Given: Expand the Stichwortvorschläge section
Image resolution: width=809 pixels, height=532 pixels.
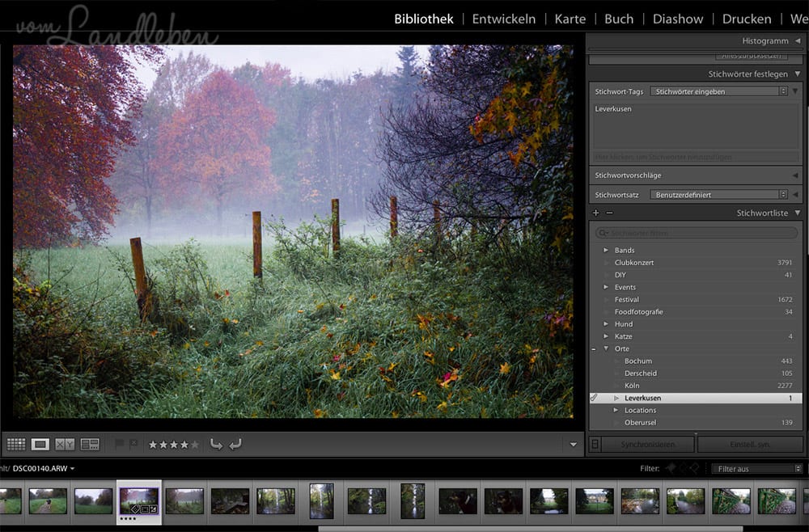Looking at the screenshot, I should (795, 175).
